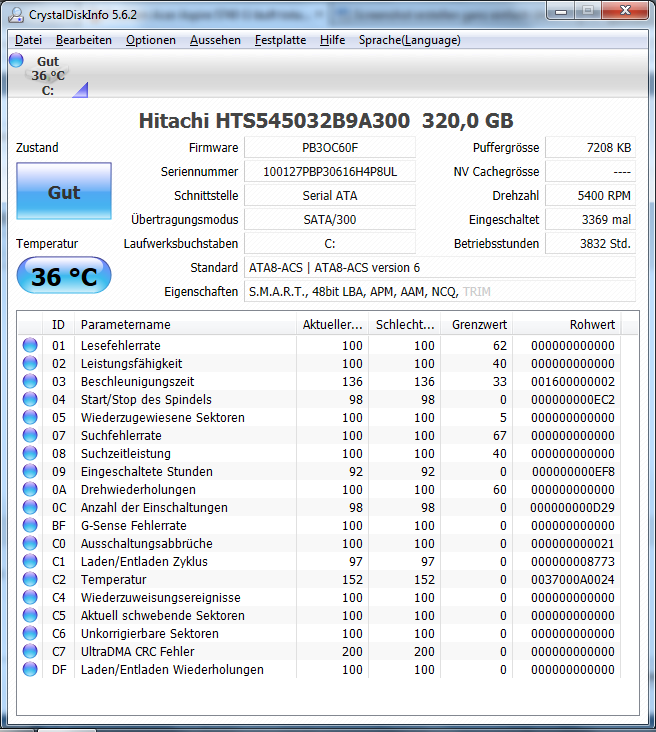Click the status orb for Leistungsfähigkeit

coord(30,363)
